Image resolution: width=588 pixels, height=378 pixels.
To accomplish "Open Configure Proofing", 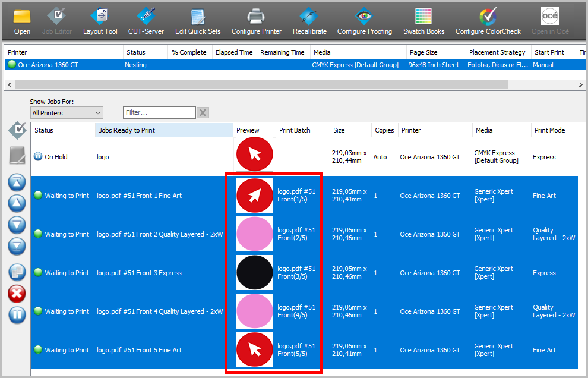I will (x=364, y=21).
